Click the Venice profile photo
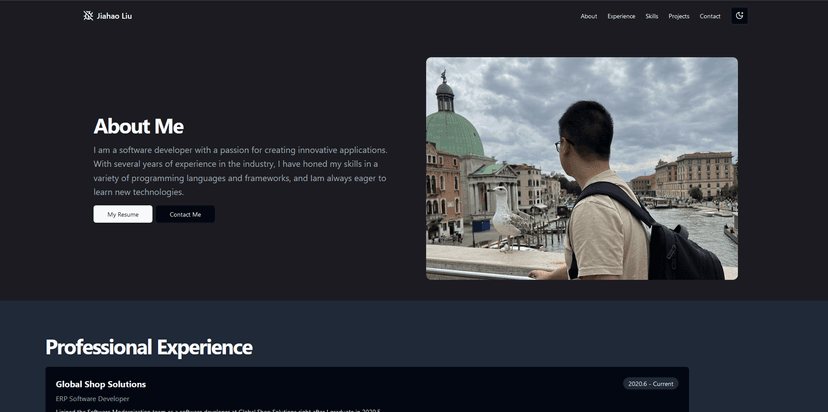The height and width of the screenshot is (412, 828). (x=581, y=168)
